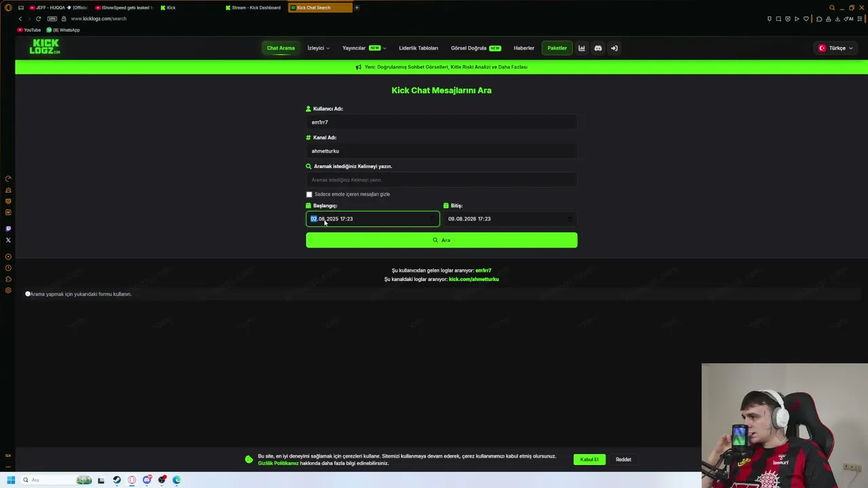Open the statistics chart icon in navbar
868x488 pixels.
(x=581, y=48)
